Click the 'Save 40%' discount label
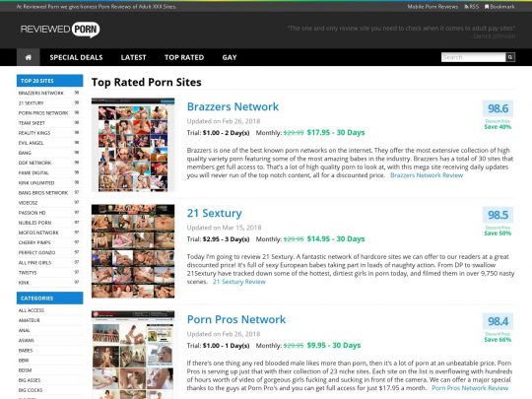 coord(498,127)
